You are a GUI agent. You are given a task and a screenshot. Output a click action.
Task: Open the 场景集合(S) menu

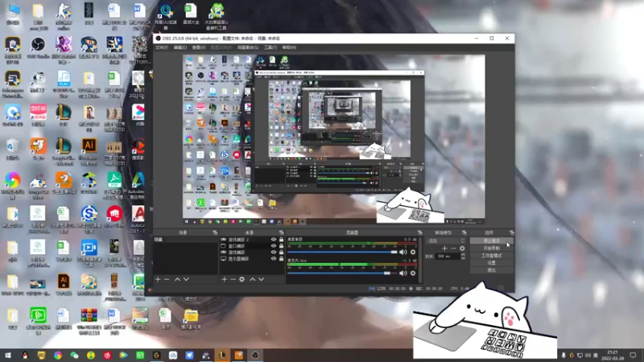click(x=248, y=47)
